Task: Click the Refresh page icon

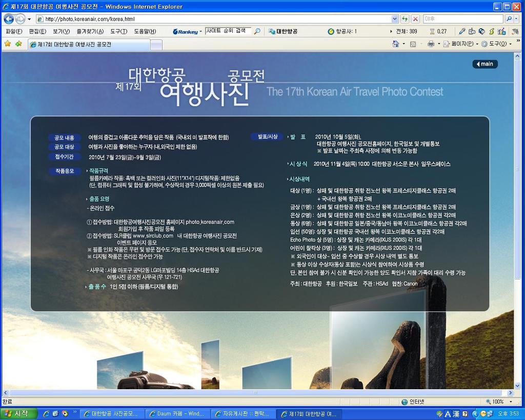Action: coord(405,19)
